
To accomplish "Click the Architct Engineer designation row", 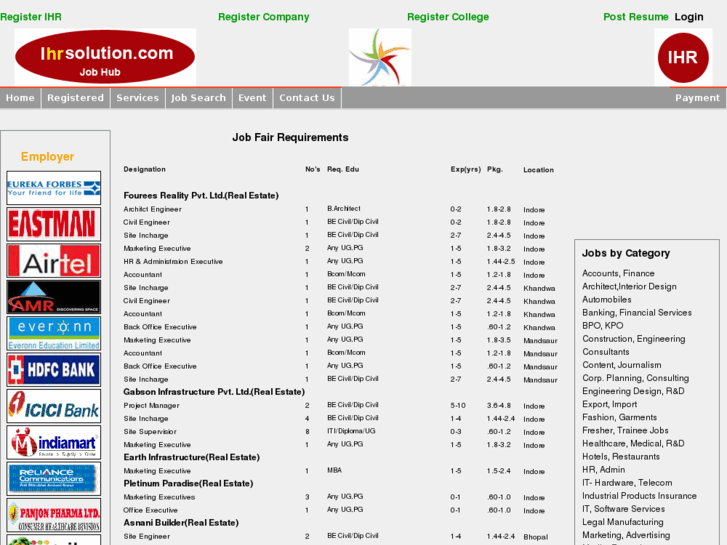I will coord(152,209).
